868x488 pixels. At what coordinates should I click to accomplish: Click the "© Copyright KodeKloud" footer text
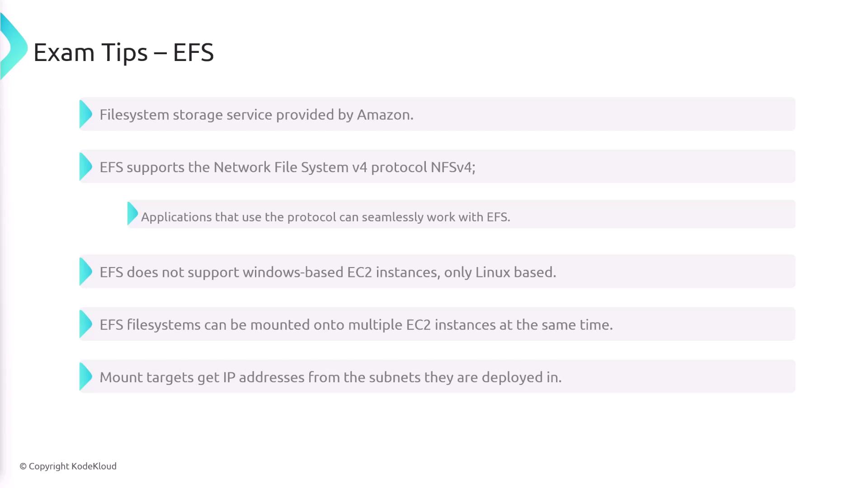pos(68,466)
